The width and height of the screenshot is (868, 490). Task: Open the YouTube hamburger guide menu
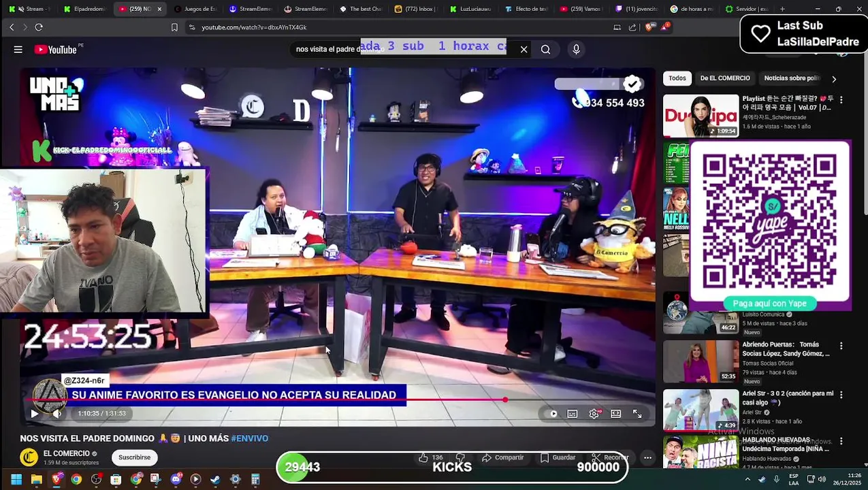(x=18, y=50)
